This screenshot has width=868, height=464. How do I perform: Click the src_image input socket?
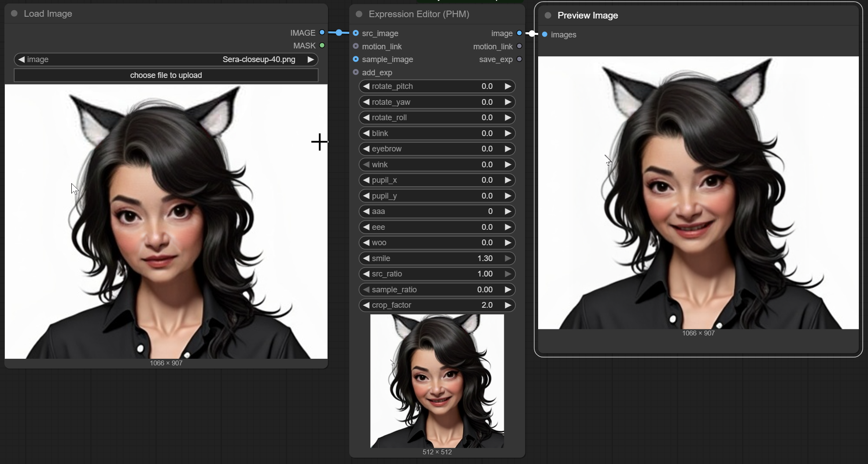[x=356, y=33]
